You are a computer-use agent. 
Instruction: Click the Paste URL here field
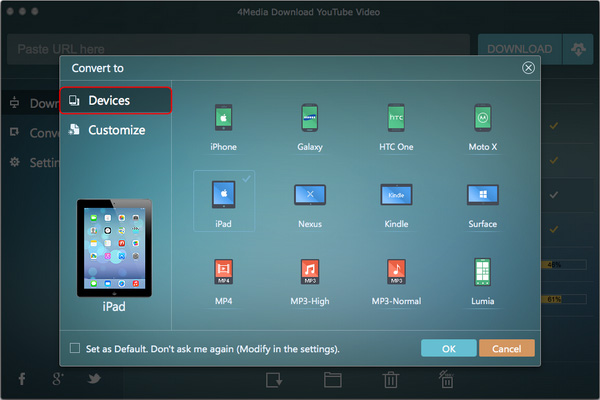click(238, 49)
